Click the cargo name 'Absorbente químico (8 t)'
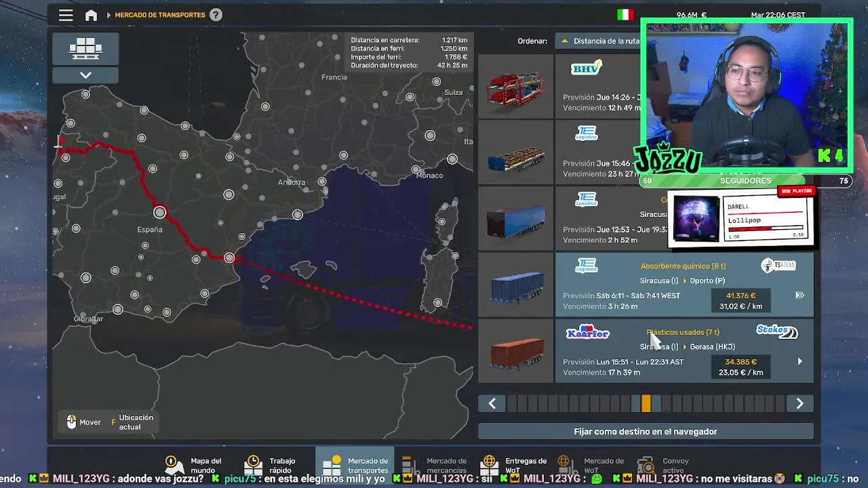The width and height of the screenshot is (868, 488). pyautogui.click(x=683, y=266)
